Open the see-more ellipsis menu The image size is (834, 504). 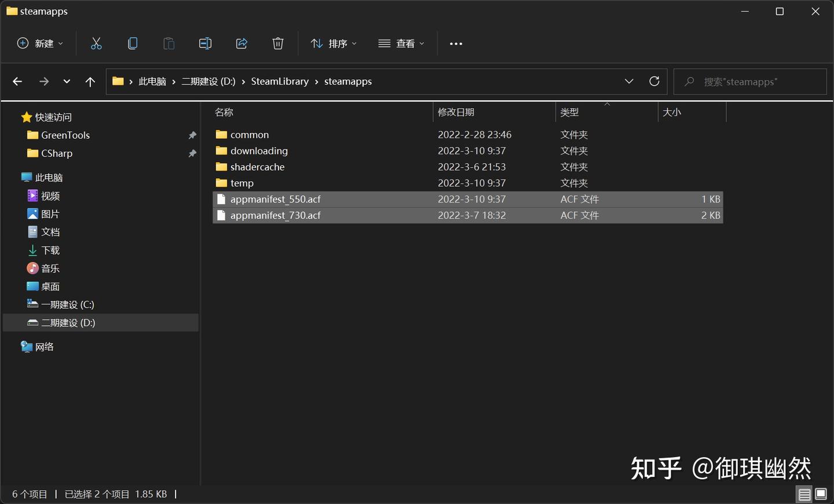456,43
